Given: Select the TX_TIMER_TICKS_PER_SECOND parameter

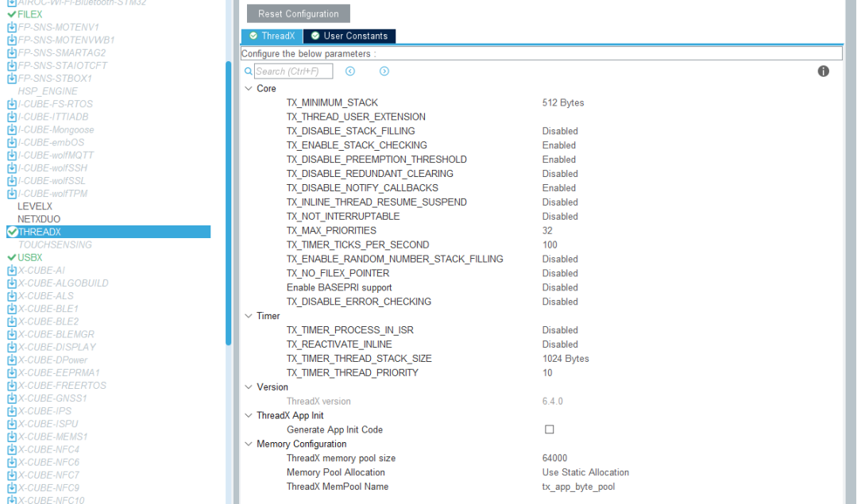Looking at the screenshot, I should pyautogui.click(x=357, y=244).
